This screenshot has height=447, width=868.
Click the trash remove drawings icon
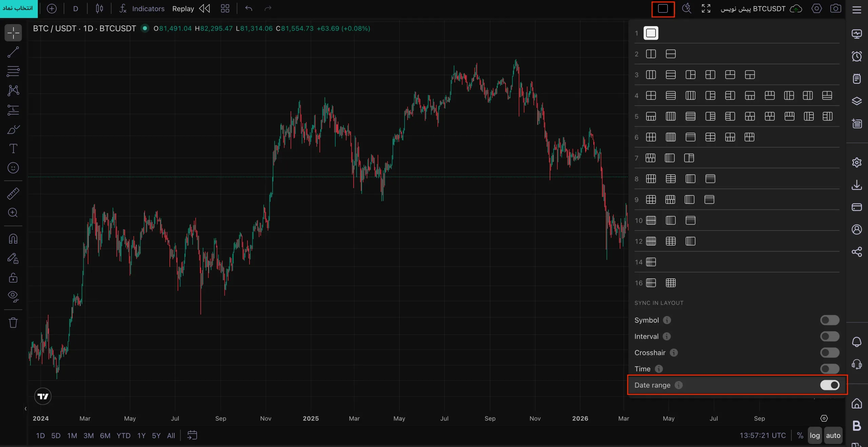(13, 322)
